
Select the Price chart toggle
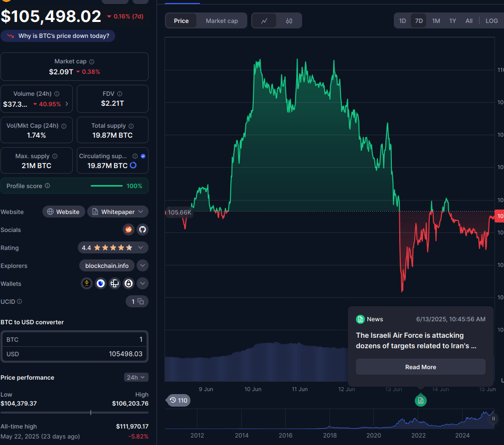(181, 21)
